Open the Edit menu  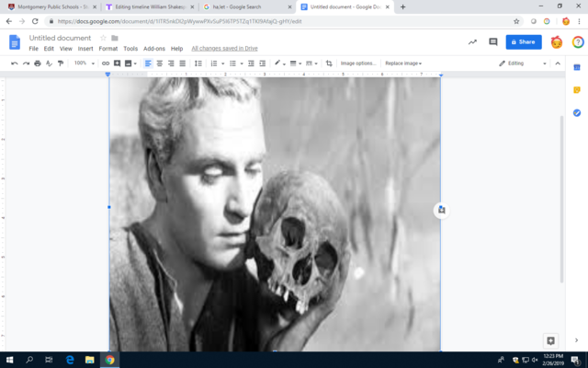click(x=49, y=49)
